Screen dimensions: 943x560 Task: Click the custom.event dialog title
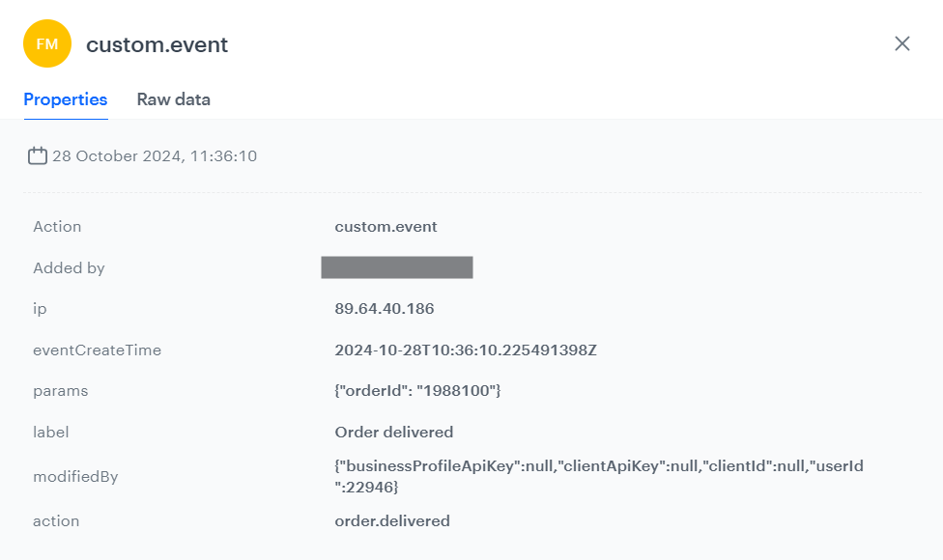pos(157,44)
